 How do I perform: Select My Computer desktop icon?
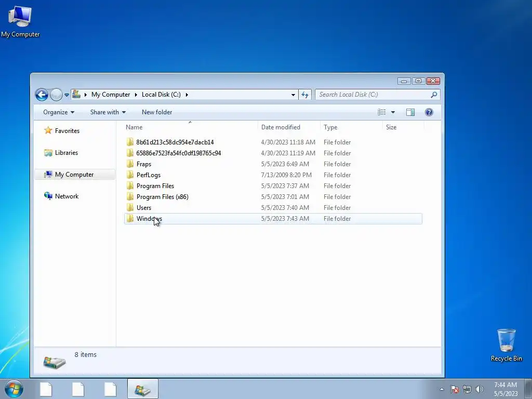click(20, 21)
